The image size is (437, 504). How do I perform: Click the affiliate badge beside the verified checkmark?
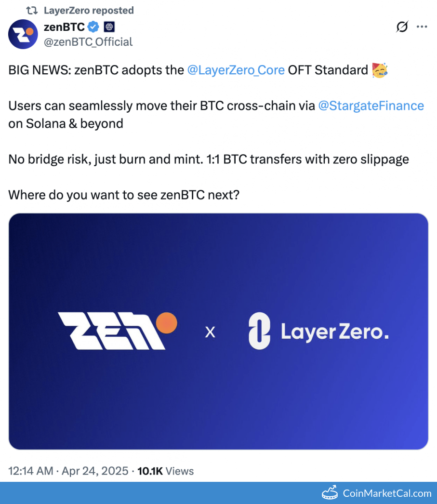(109, 27)
